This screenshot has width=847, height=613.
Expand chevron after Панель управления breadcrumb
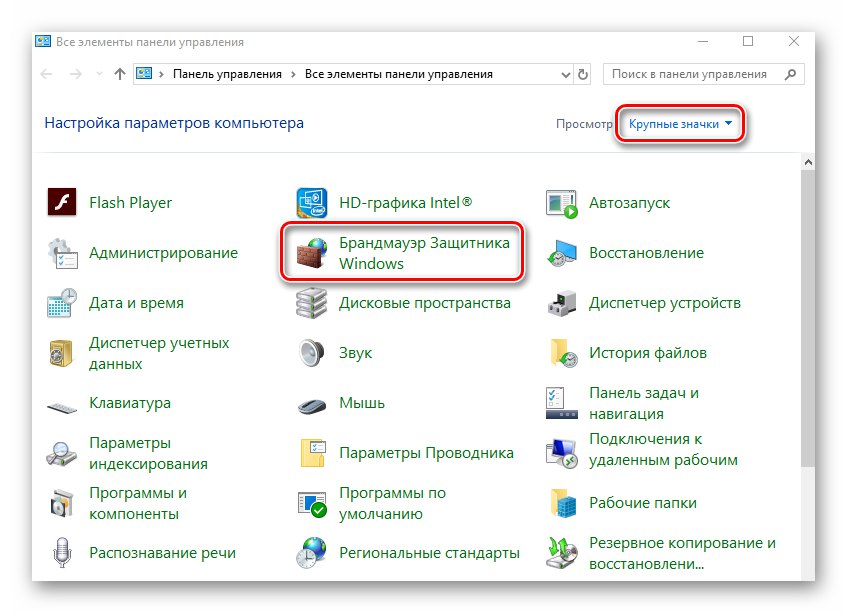[x=293, y=75]
